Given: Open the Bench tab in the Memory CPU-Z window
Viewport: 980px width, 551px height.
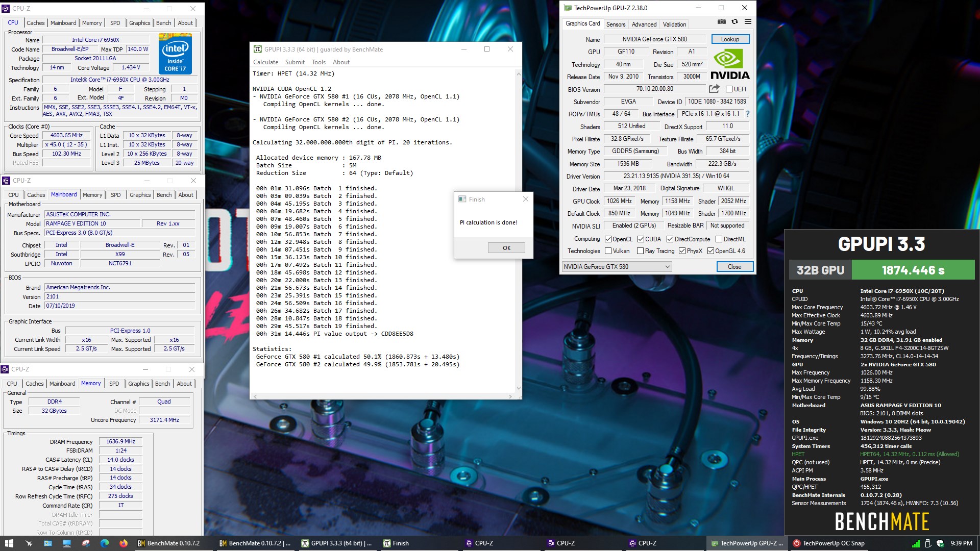Looking at the screenshot, I should pos(162,384).
